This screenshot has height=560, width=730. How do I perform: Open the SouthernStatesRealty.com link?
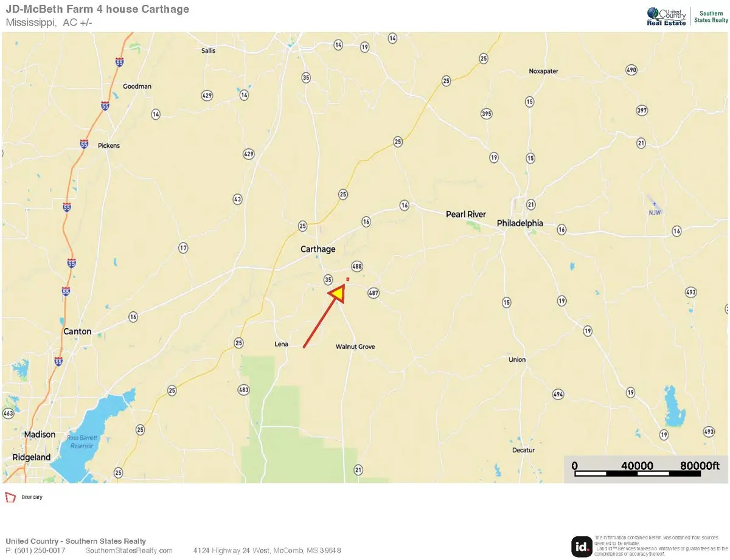coord(129,550)
